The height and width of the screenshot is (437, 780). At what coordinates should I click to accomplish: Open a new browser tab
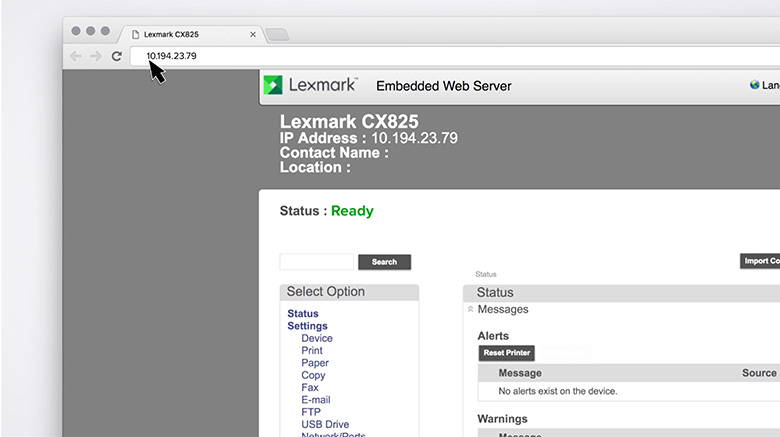click(x=277, y=35)
